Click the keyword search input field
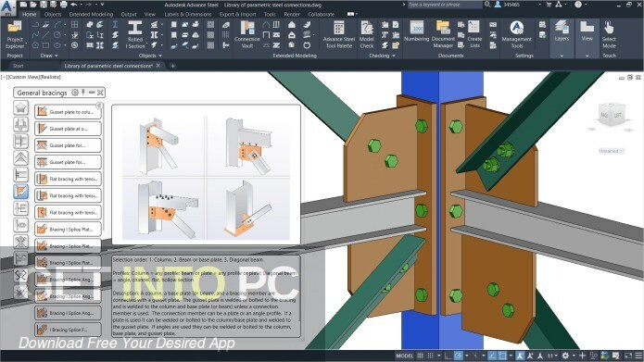 tap(445, 5)
